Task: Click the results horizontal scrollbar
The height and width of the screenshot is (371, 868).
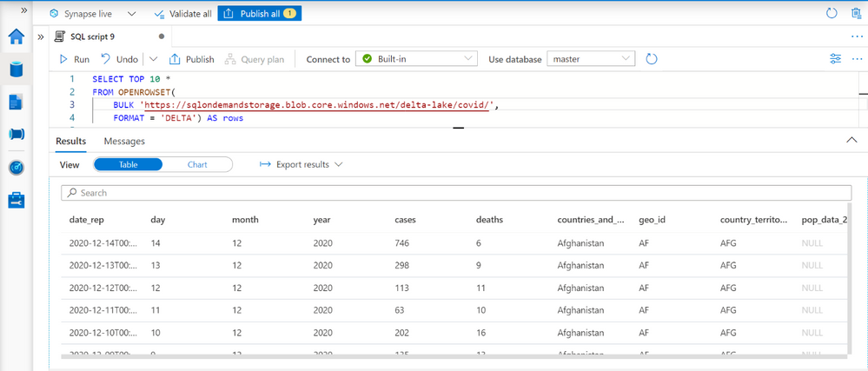Action: (x=453, y=356)
